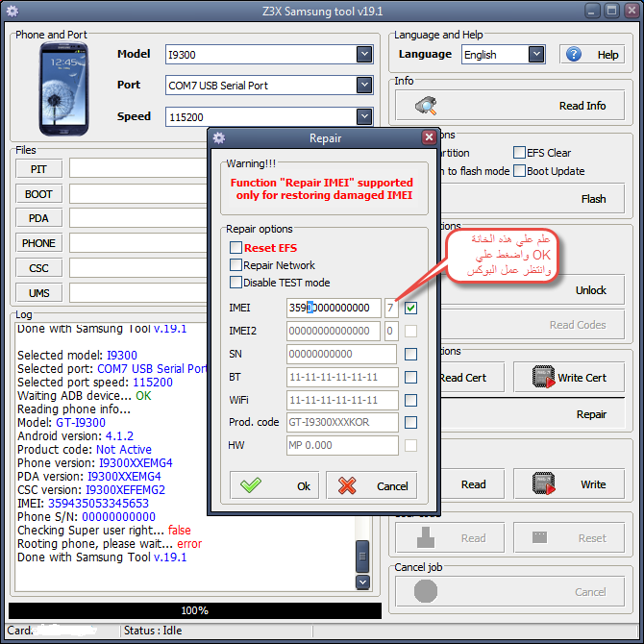Maximize the Z3X Samsung tool window
Viewport: 644px width, 644px height.
point(611,11)
